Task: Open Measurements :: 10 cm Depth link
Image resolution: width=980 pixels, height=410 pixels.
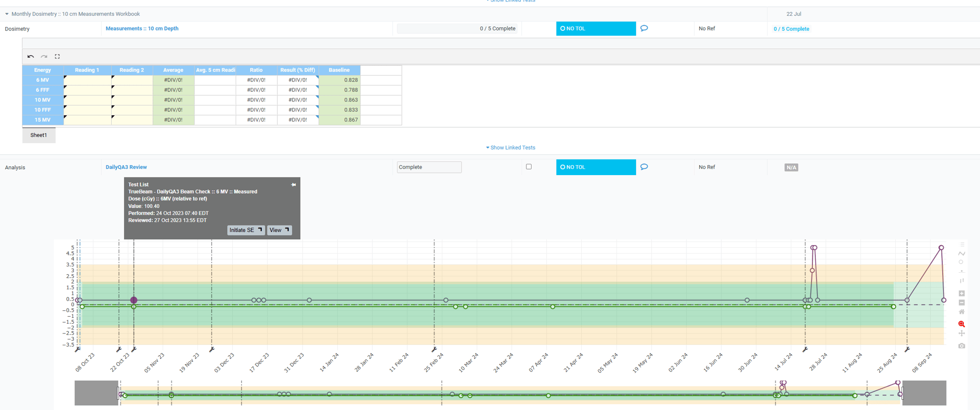Action: pyautogui.click(x=142, y=28)
